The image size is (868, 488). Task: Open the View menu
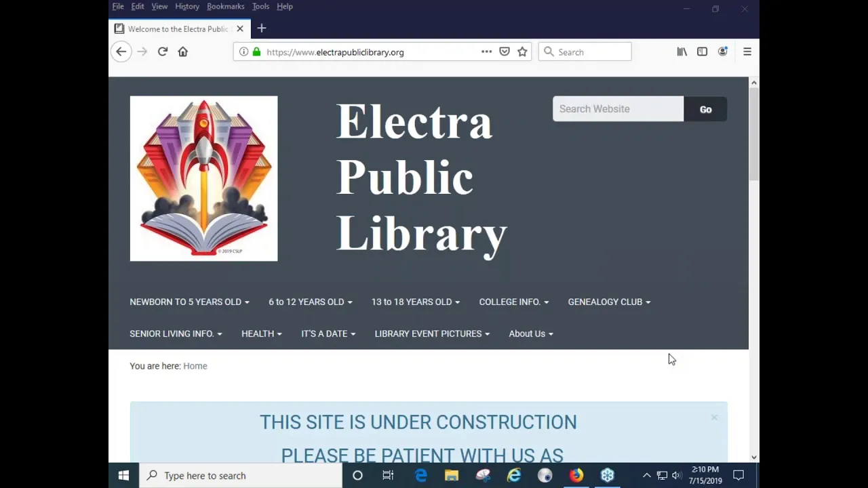tap(159, 6)
